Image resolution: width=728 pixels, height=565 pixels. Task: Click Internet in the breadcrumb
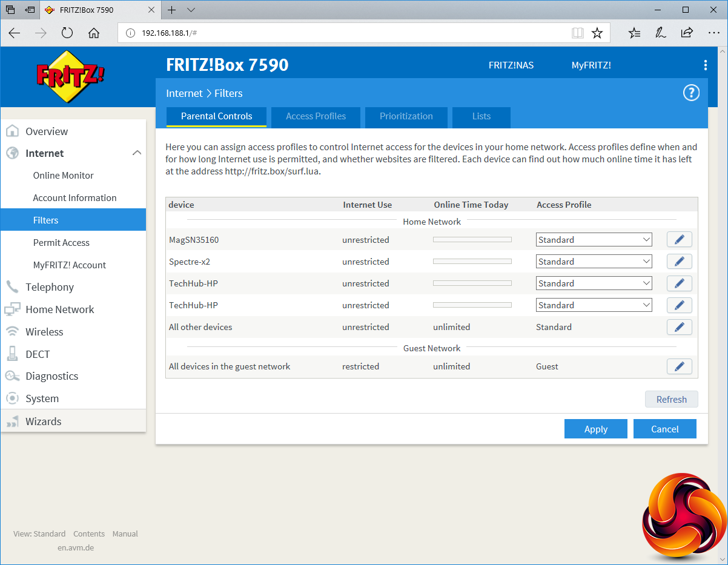pos(184,93)
